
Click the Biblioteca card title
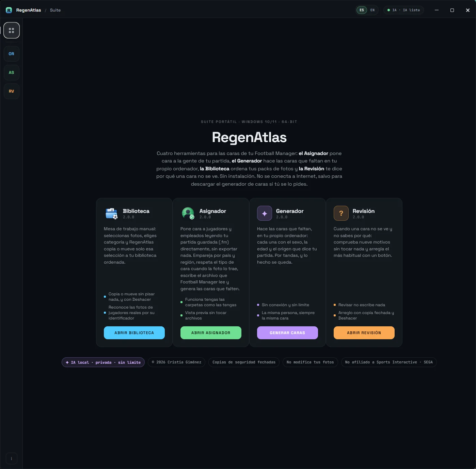coord(136,211)
